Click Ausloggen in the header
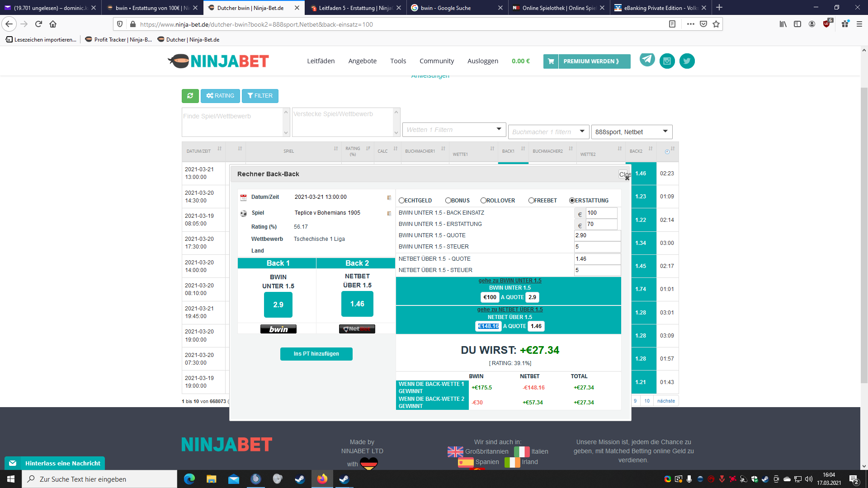Image resolution: width=868 pixels, height=488 pixels. (482, 61)
